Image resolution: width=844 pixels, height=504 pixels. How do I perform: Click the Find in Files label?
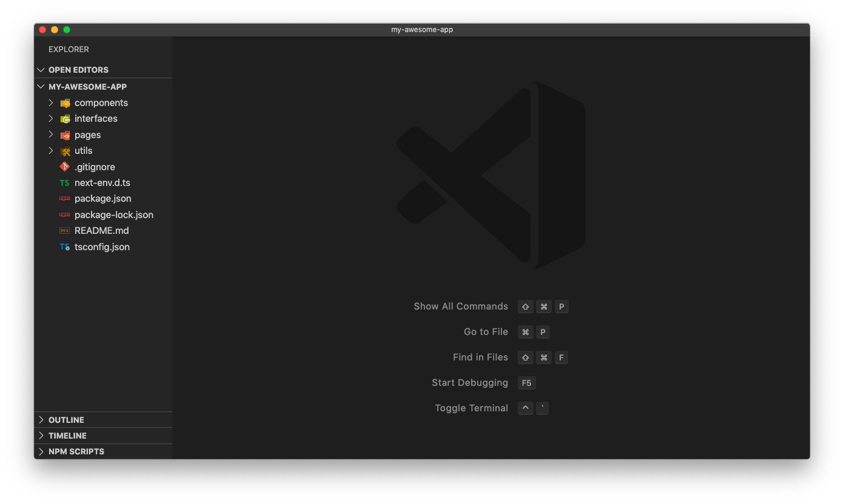pos(480,357)
